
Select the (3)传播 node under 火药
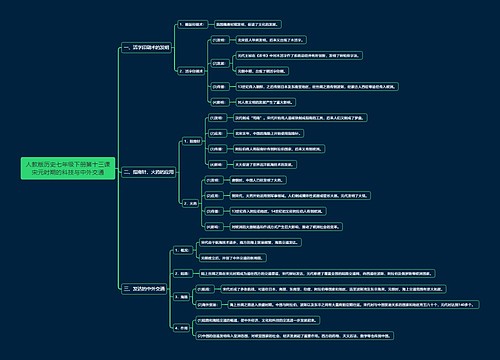[213, 211]
